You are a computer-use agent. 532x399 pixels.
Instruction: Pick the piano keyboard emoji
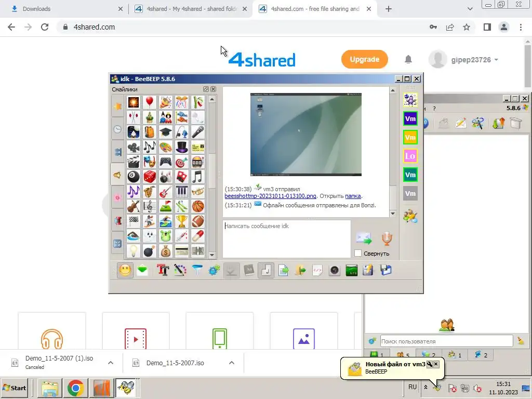[182, 192]
